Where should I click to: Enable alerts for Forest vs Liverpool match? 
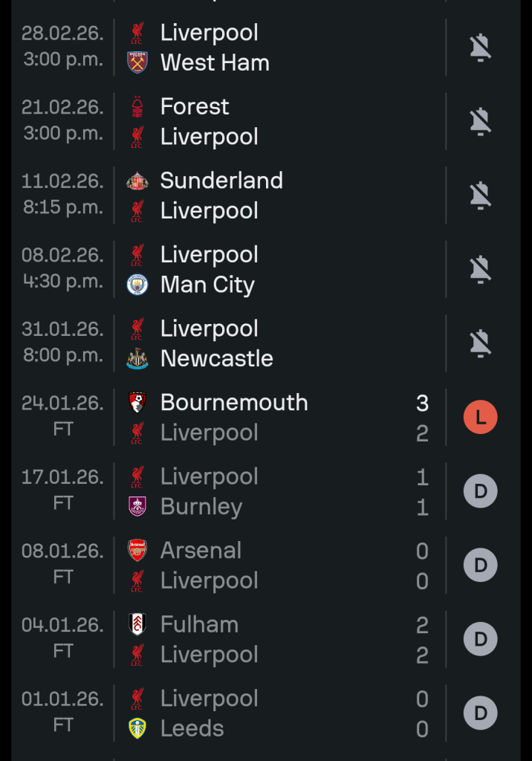[481, 121]
